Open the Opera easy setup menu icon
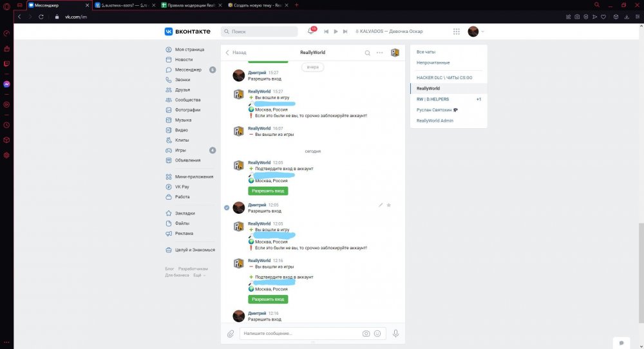644x349 pixels. 637,17
